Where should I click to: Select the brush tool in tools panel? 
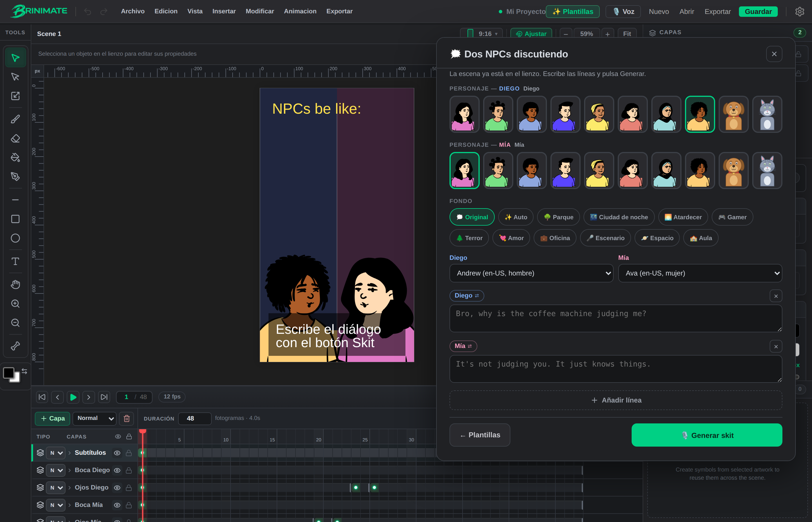(x=15, y=119)
